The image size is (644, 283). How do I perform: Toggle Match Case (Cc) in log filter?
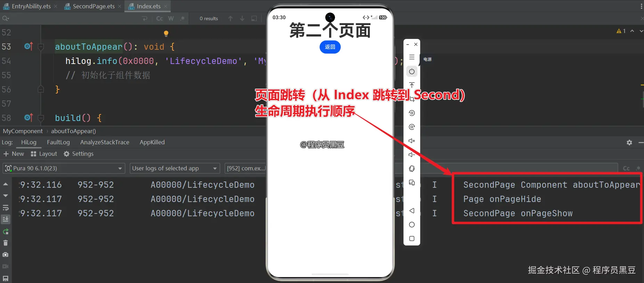[x=626, y=168]
